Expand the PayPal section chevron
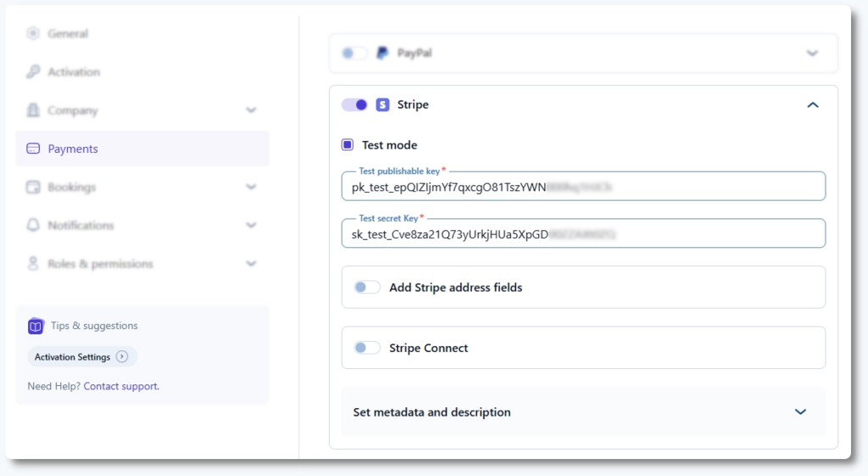Image resolution: width=868 pixels, height=476 pixels. tap(812, 53)
